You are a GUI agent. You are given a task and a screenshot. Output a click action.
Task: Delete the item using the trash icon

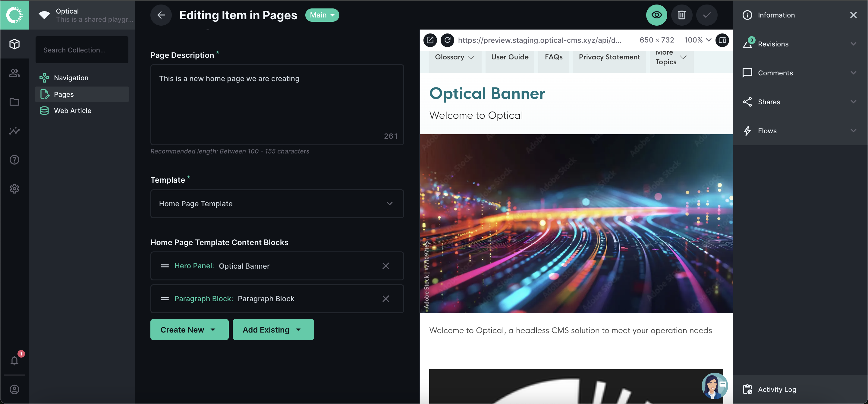tap(682, 15)
